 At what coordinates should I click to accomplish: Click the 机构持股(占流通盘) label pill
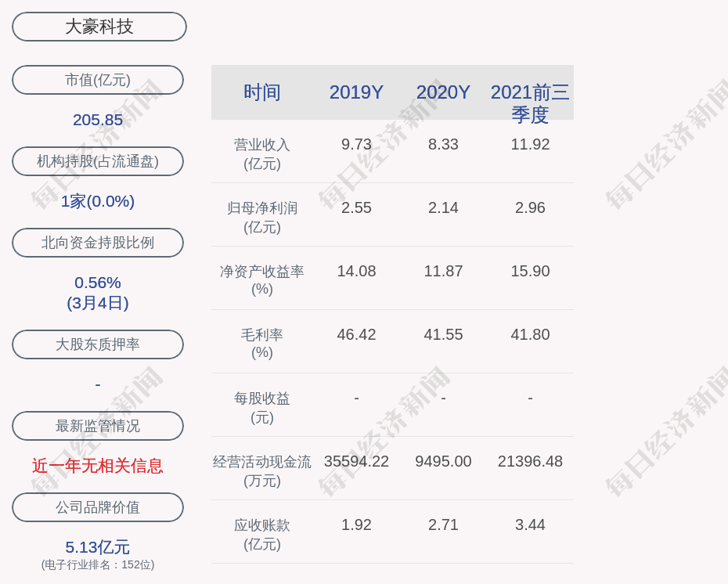[98, 161]
